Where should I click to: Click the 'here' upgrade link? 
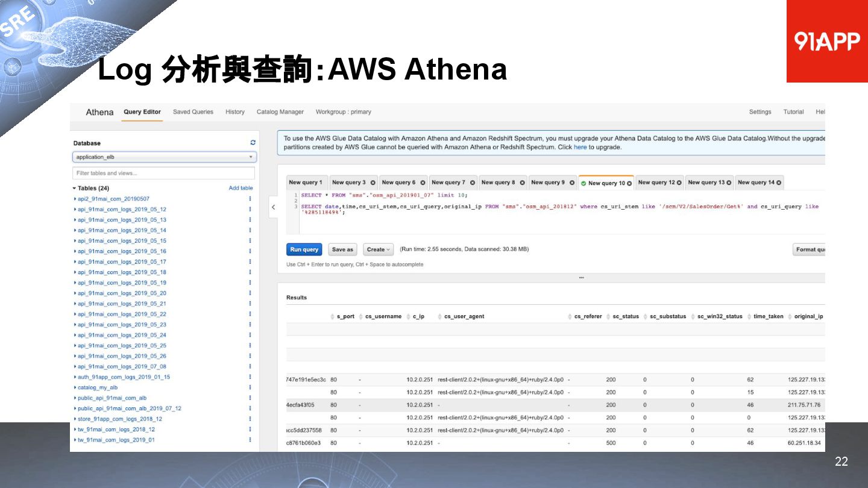(x=580, y=147)
